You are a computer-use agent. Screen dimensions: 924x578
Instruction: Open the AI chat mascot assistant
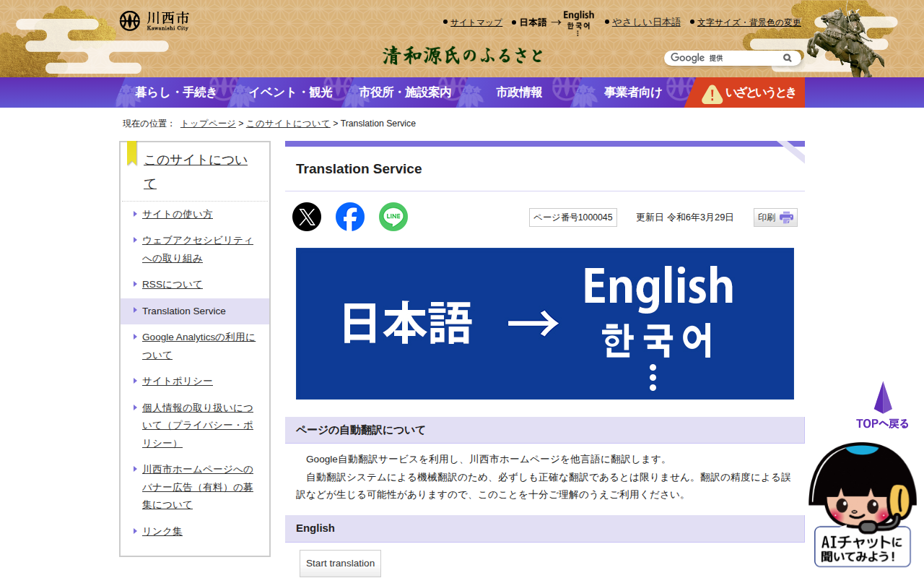[863, 506]
